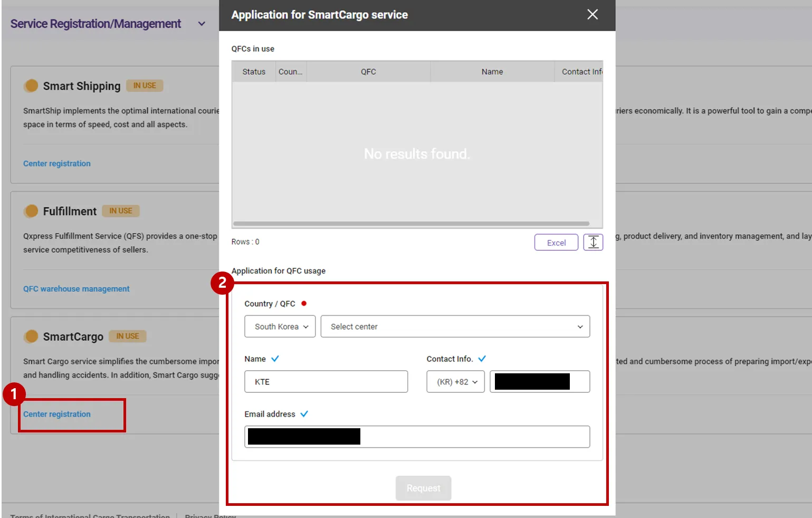812x518 pixels.
Task: Click the Email address input field
Action: pyautogui.click(x=417, y=437)
